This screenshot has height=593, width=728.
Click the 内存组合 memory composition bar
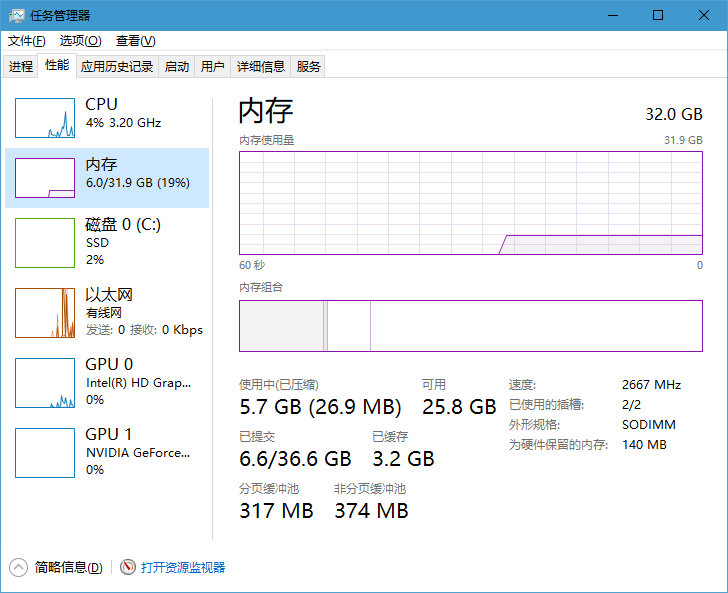471,326
